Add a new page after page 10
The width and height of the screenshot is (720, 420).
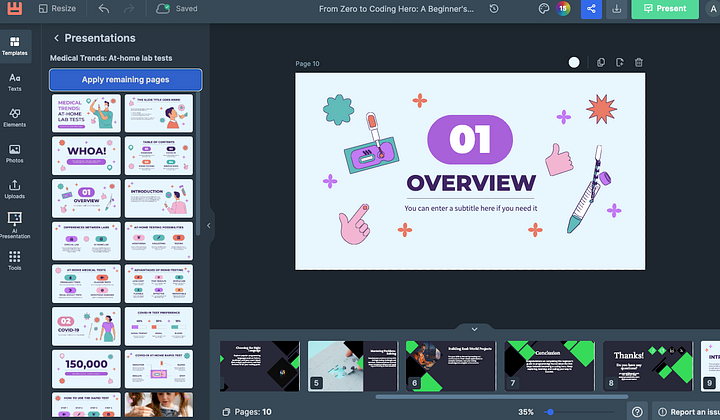tap(619, 62)
